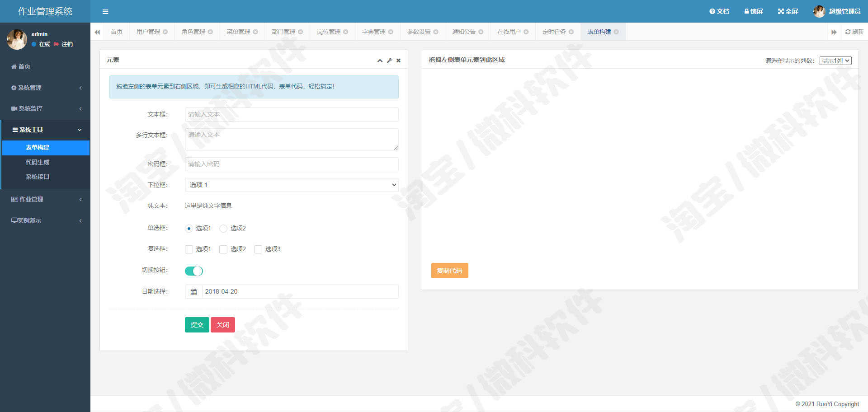The height and width of the screenshot is (412, 868).
Task: Click the orange 复制代码 button
Action: click(449, 271)
